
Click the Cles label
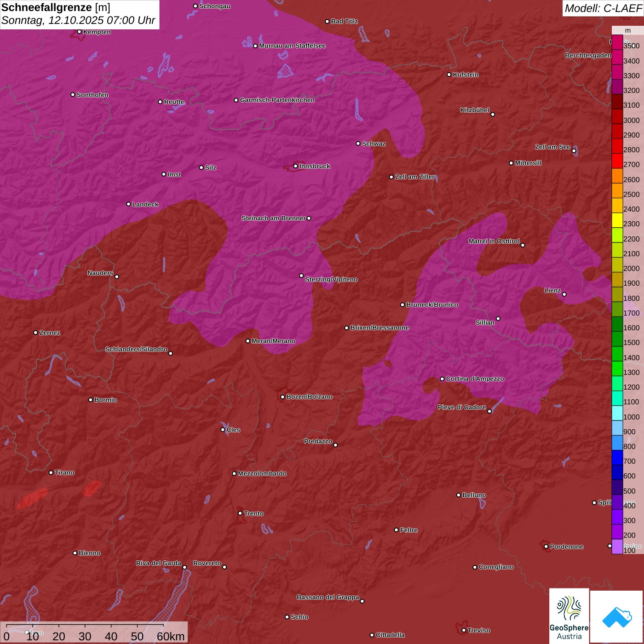[233, 430]
